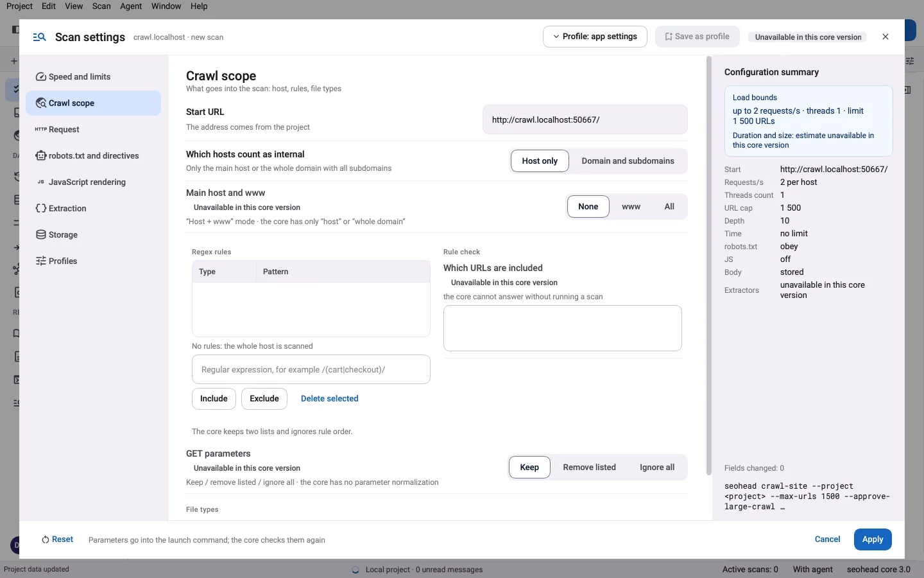Close the Scan settings dialog
Viewport: 924px width, 578px height.
[886, 37]
